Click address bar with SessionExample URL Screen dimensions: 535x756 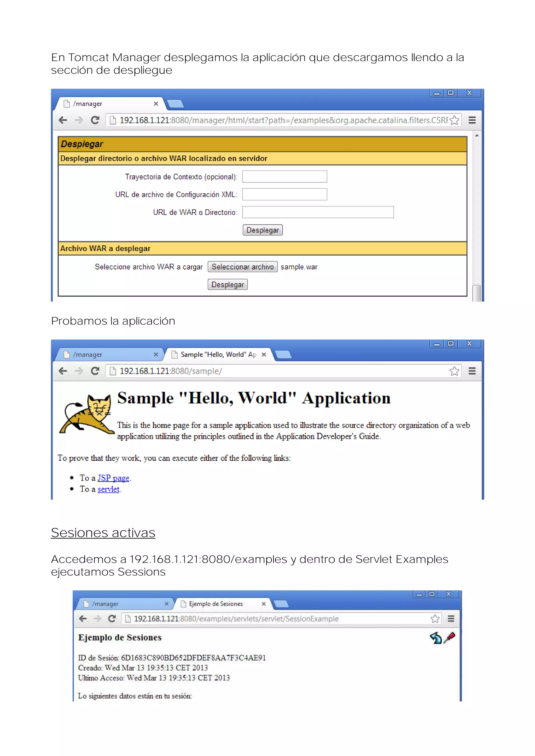coord(281,619)
